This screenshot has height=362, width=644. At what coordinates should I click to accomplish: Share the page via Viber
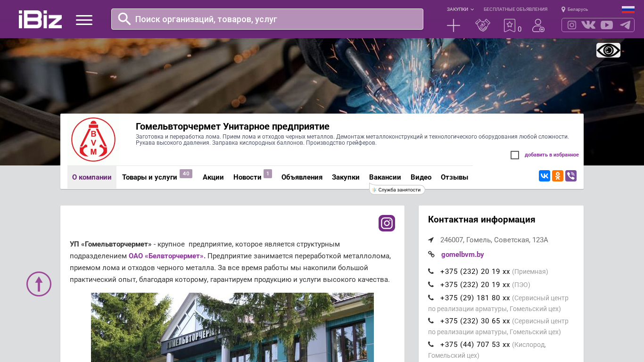[x=571, y=176]
